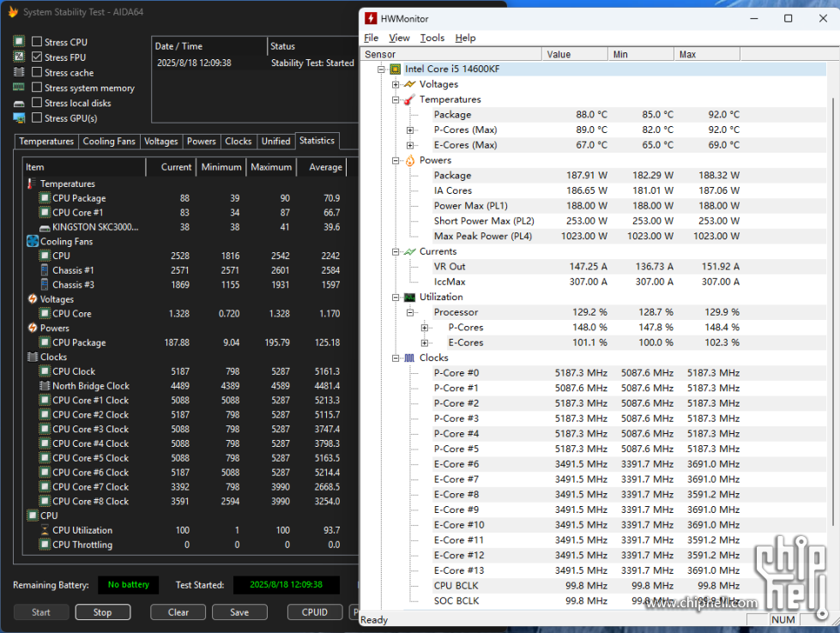Open the File menu in HWMonitor
The image size is (840, 633).
(372, 38)
